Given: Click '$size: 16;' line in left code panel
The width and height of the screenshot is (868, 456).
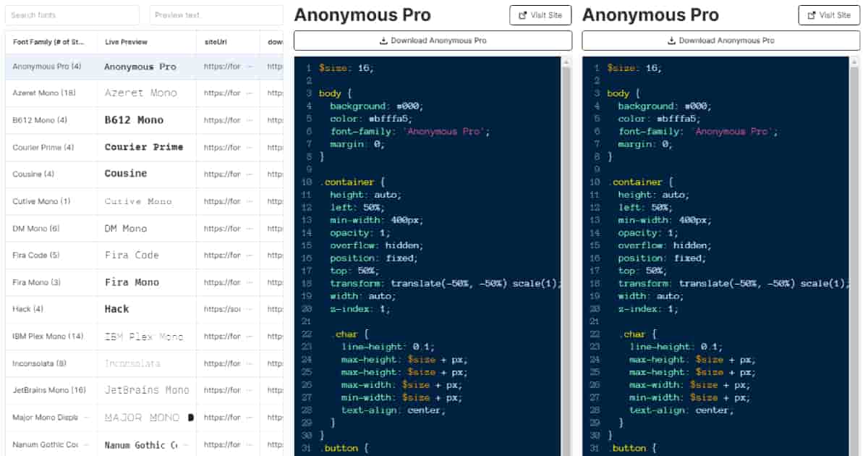Looking at the screenshot, I should coord(346,68).
